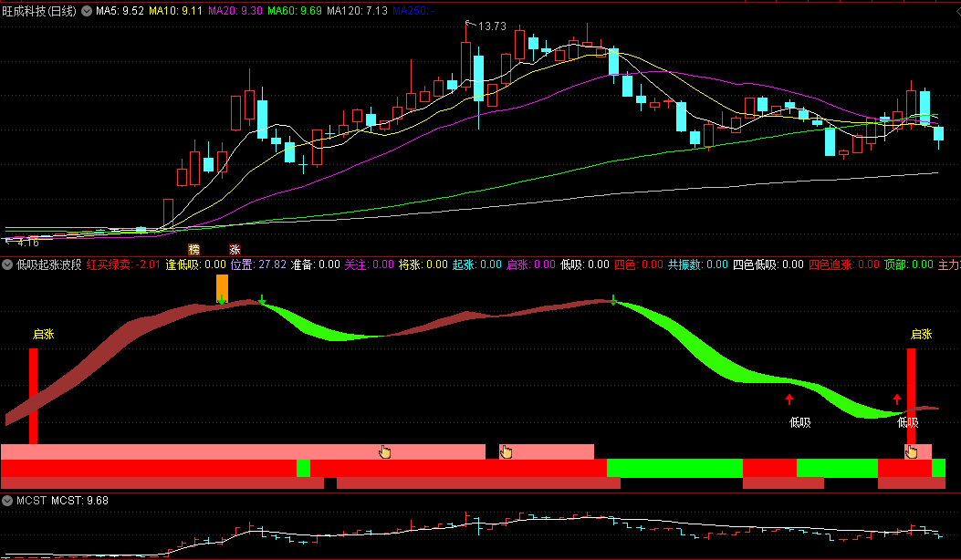Image resolution: width=961 pixels, height=560 pixels.
Task: Click the left 低吸 signal label
Action: 800,422
